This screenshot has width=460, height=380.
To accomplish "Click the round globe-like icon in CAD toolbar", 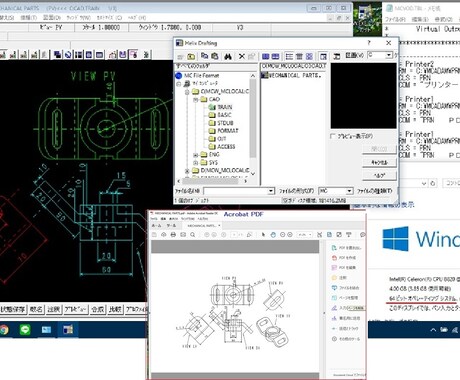I will pyautogui.click(x=68, y=54).
